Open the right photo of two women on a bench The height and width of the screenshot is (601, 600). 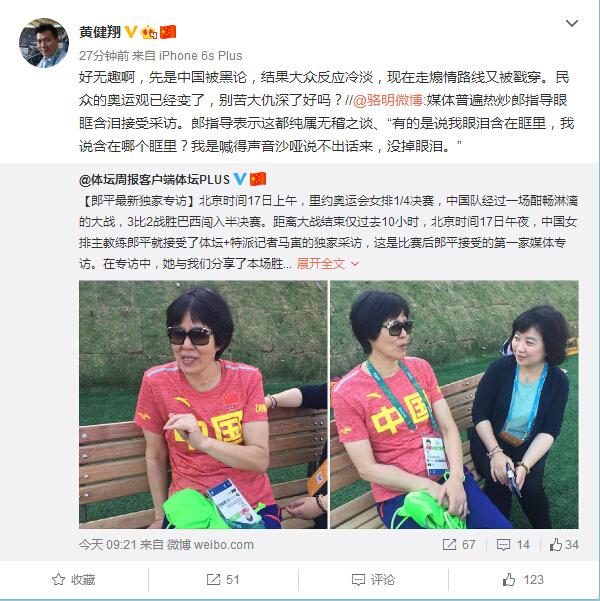pyautogui.click(x=454, y=405)
